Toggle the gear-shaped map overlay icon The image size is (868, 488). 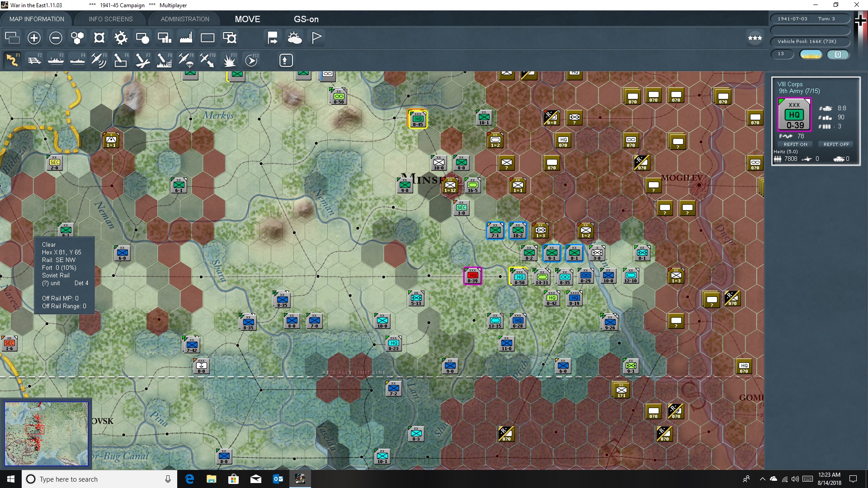coord(121,38)
